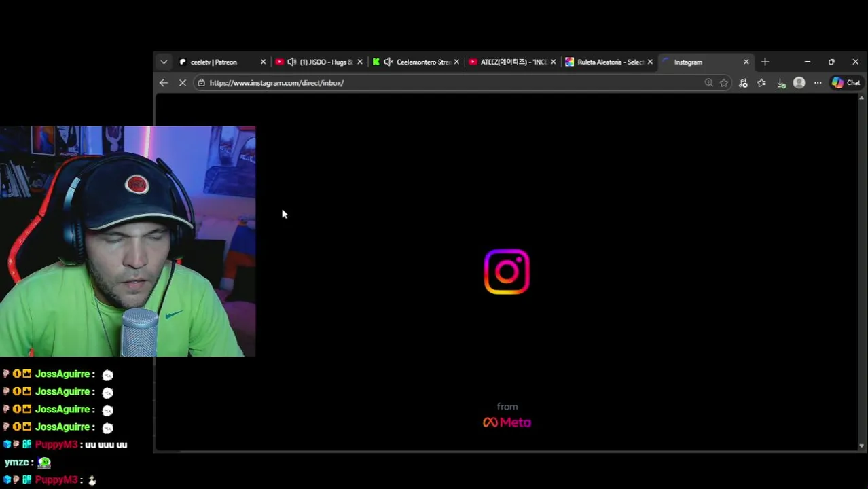
Task: Unmute the Ceelemontero tab muted speaker icon
Action: 388,62
